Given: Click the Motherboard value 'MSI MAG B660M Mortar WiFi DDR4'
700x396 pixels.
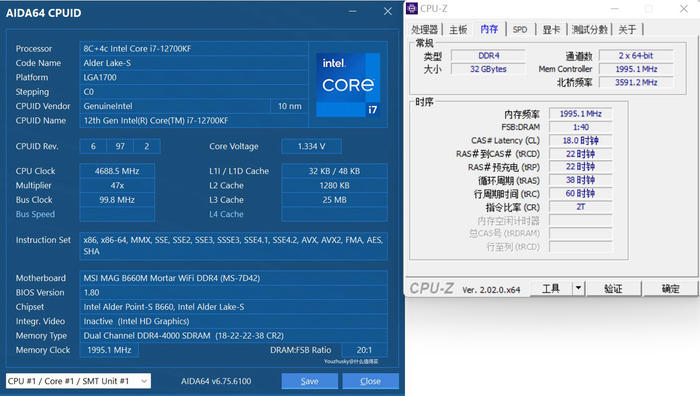Looking at the screenshot, I should [x=233, y=278].
